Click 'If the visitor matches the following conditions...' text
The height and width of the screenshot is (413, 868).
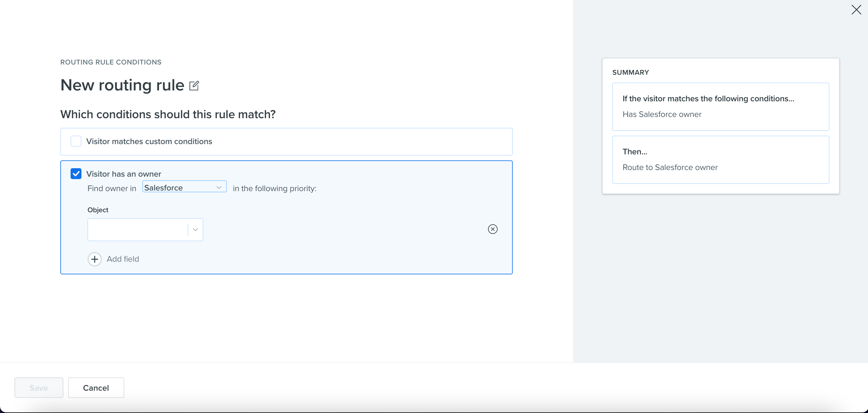(708, 99)
